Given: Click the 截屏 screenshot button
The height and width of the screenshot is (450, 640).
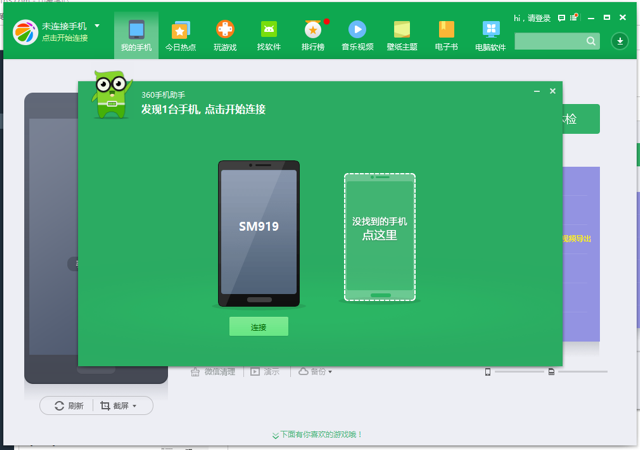Looking at the screenshot, I should 114,405.
